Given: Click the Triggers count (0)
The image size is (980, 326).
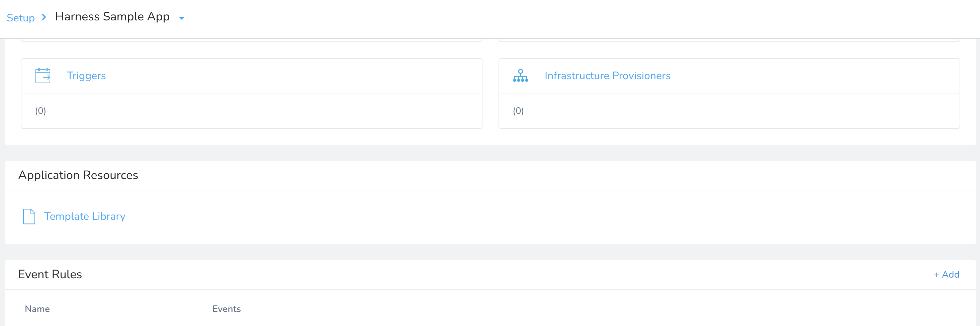Looking at the screenshot, I should (40, 111).
